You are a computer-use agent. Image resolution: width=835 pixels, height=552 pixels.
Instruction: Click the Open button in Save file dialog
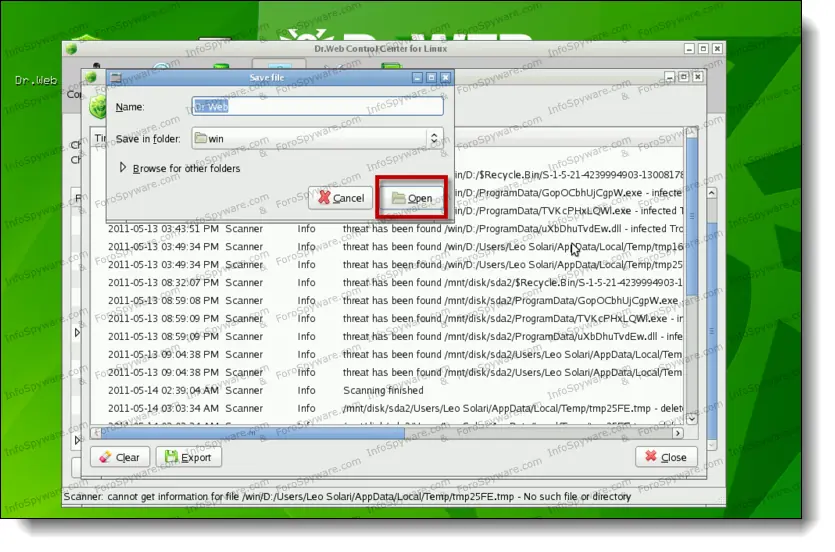pyautogui.click(x=412, y=198)
